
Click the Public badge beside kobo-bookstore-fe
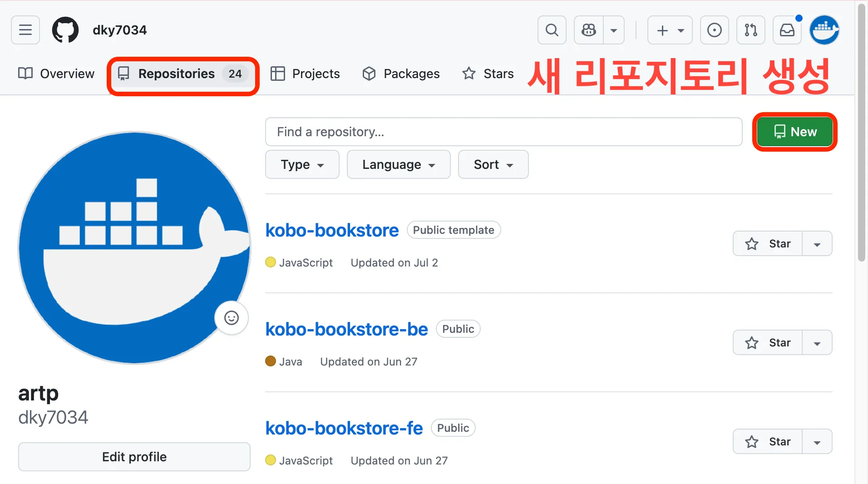pos(453,428)
